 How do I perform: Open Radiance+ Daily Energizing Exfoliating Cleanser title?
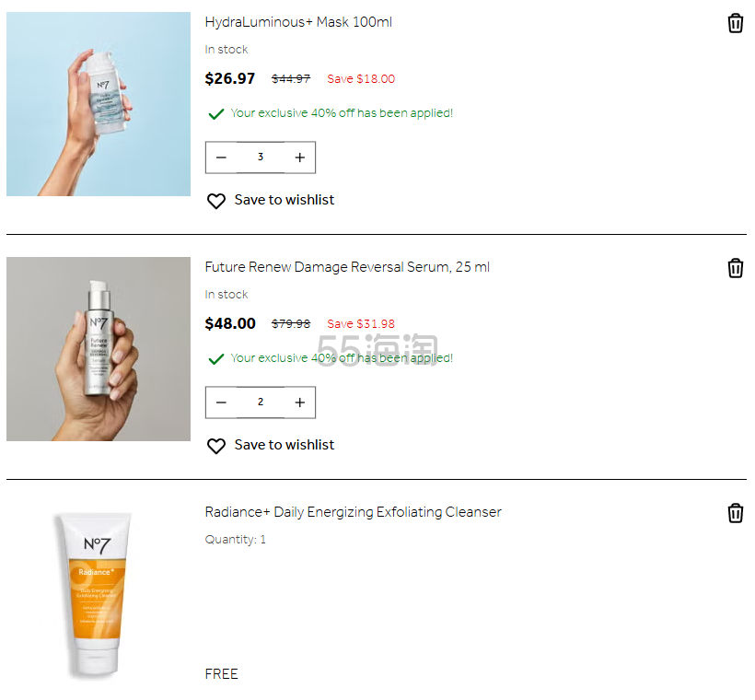coord(353,512)
